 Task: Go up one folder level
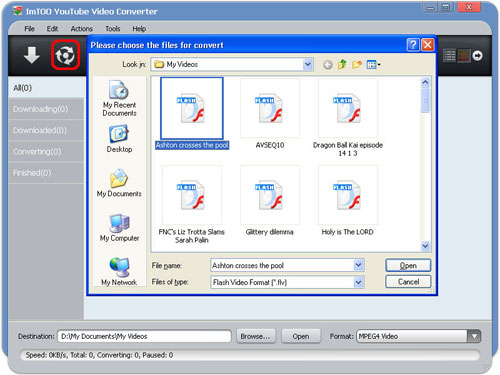(342, 64)
